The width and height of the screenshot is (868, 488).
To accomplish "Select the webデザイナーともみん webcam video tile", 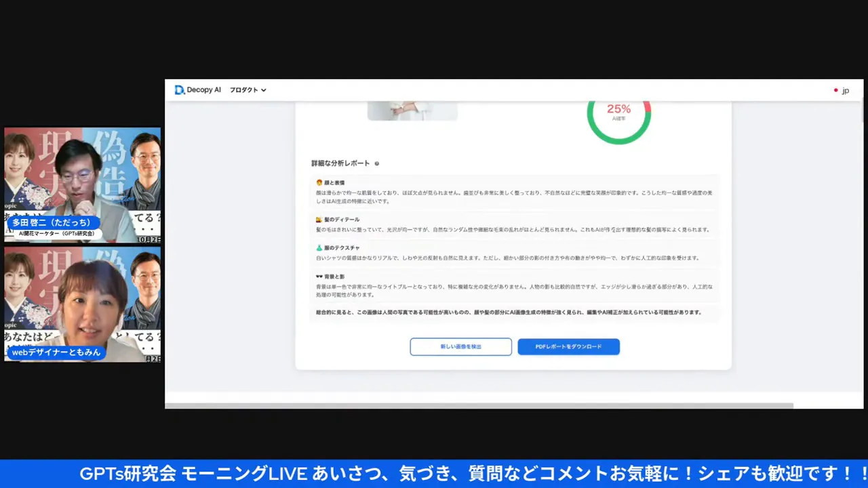I will pos(83,304).
